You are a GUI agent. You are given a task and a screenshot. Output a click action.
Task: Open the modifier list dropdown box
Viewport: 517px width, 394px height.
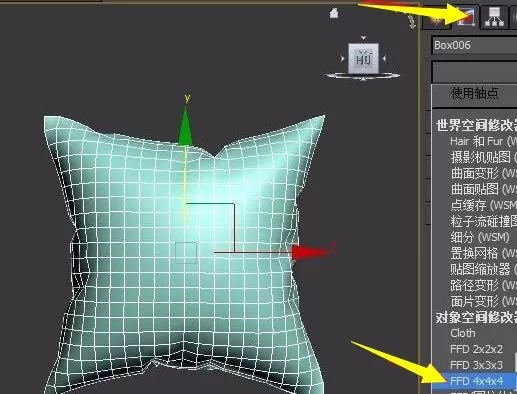[475, 71]
